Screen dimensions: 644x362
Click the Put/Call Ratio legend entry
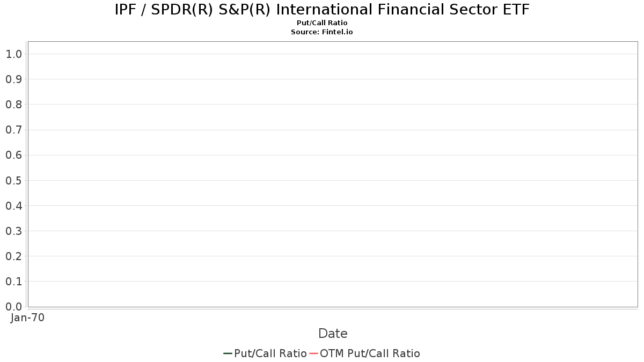[265, 353]
